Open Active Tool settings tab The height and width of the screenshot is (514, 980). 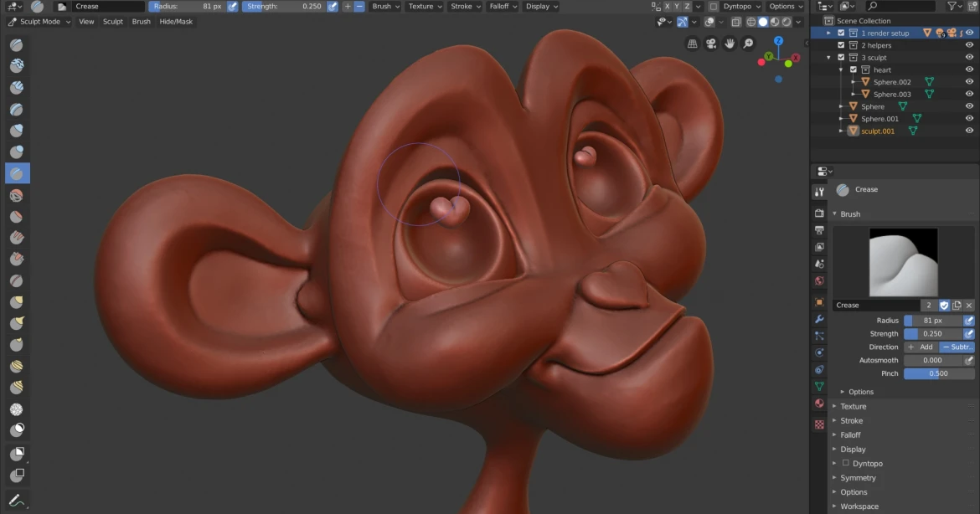pos(819,192)
